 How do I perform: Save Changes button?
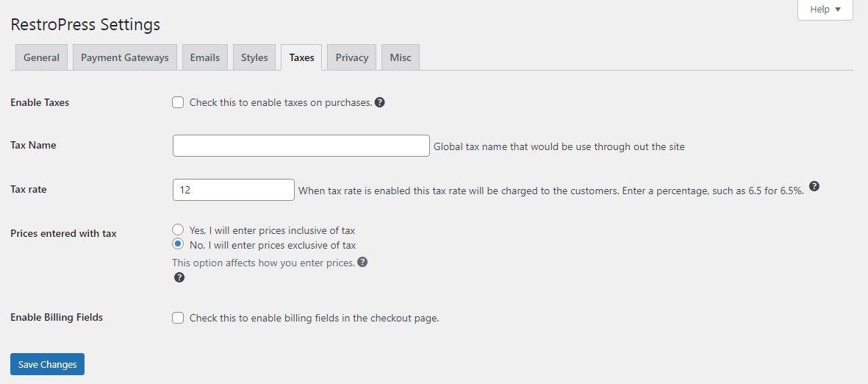(47, 364)
